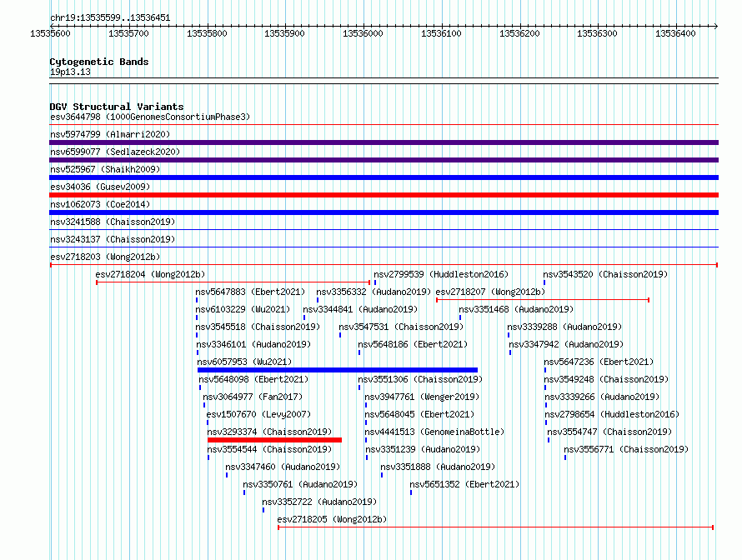Viewport: 742px width, 560px height.
Task: Click the esv34036 Gusev2009 red bar
Action: coord(384,195)
